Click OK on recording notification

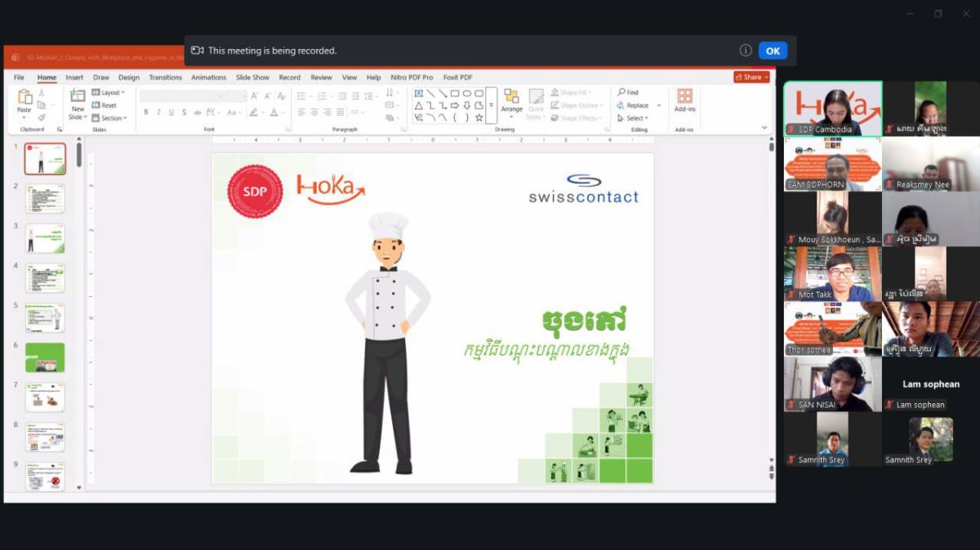[x=773, y=51]
